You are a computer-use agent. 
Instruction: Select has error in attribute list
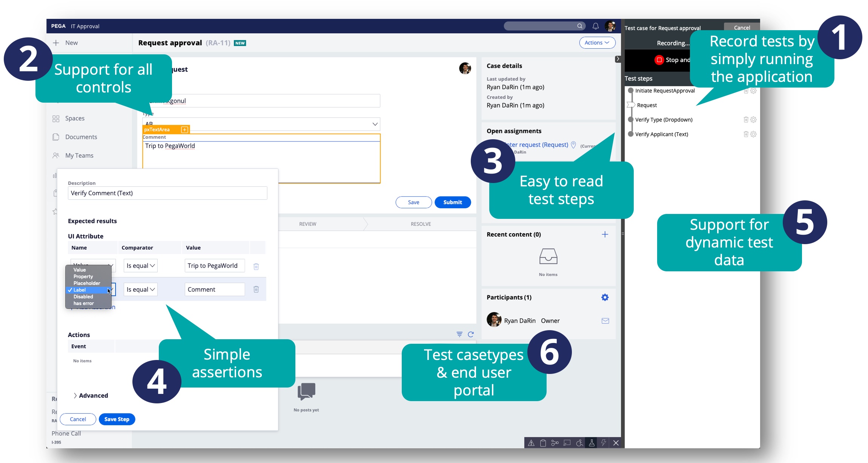88,303
